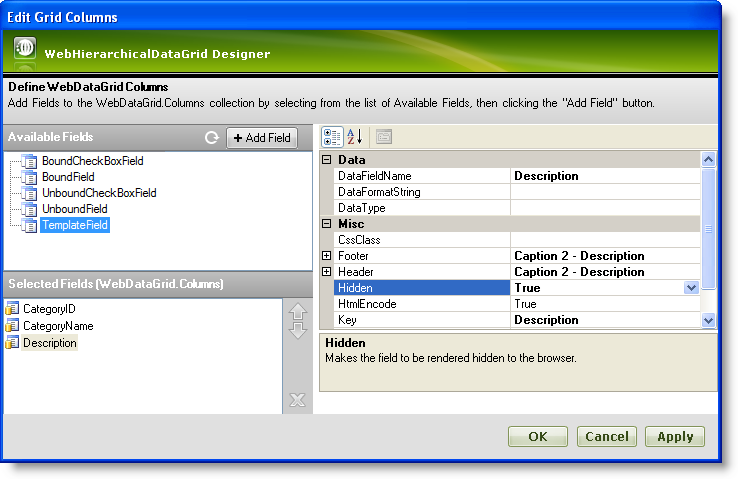Open the Property Pages icon

click(x=384, y=137)
